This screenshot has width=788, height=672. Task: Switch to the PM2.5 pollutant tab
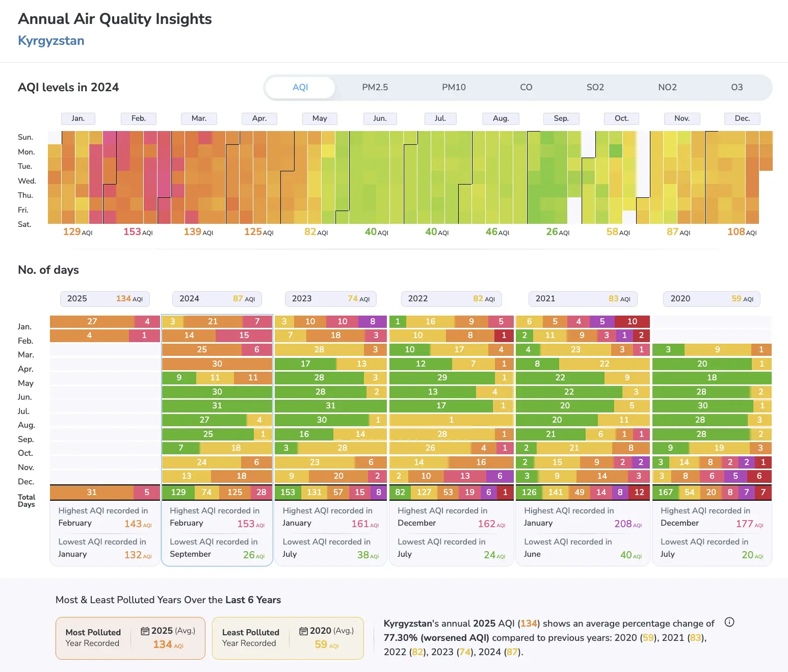pyautogui.click(x=375, y=87)
